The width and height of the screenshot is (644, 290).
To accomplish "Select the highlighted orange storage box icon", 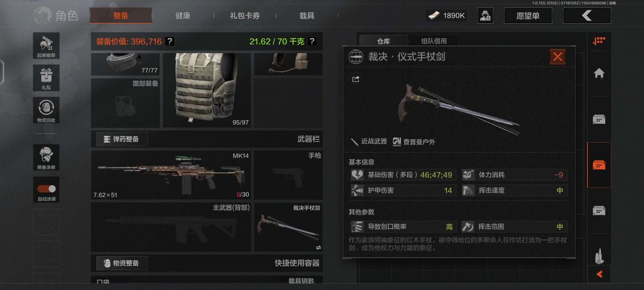I will click(x=599, y=165).
